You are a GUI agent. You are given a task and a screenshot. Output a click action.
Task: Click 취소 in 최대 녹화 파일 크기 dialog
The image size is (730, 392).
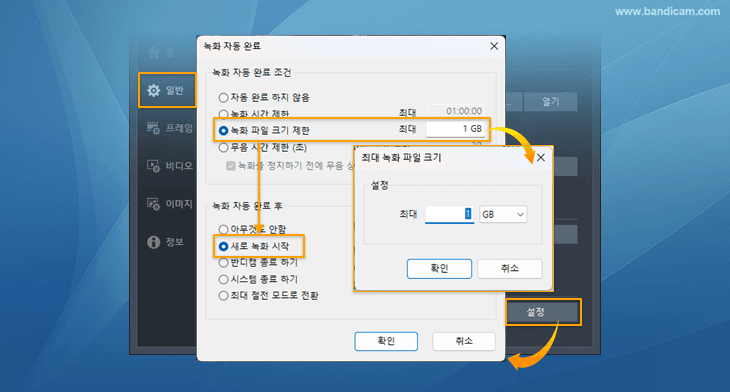point(510,269)
